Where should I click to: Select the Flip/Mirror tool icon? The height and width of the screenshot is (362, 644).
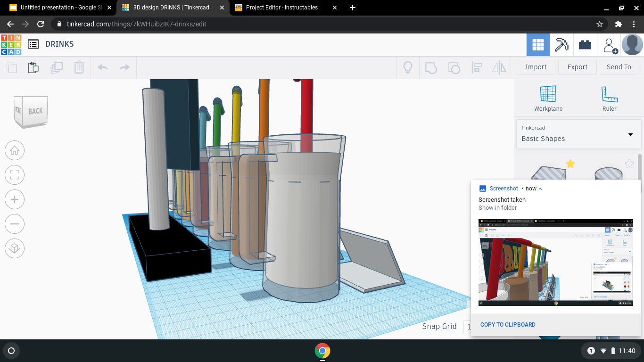[x=499, y=67]
